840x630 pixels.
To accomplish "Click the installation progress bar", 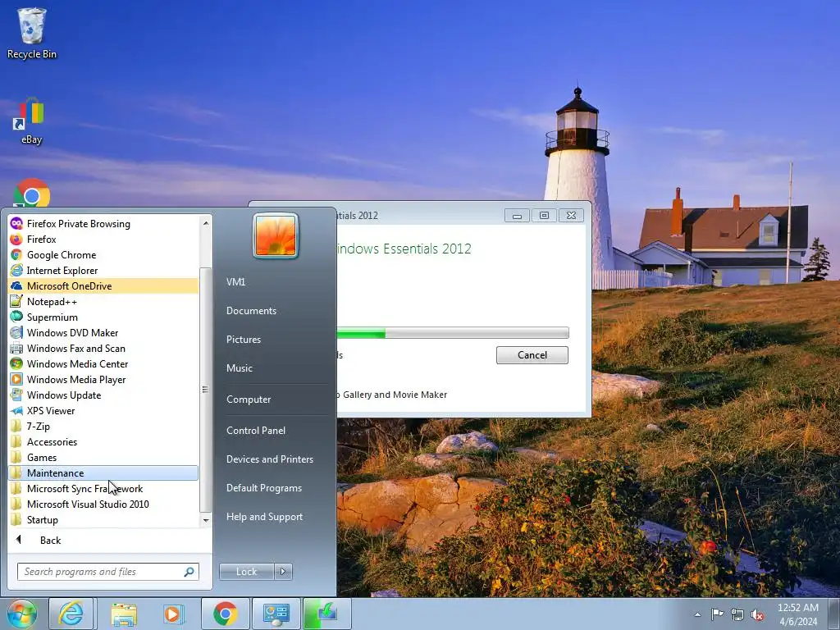I will (x=453, y=333).
